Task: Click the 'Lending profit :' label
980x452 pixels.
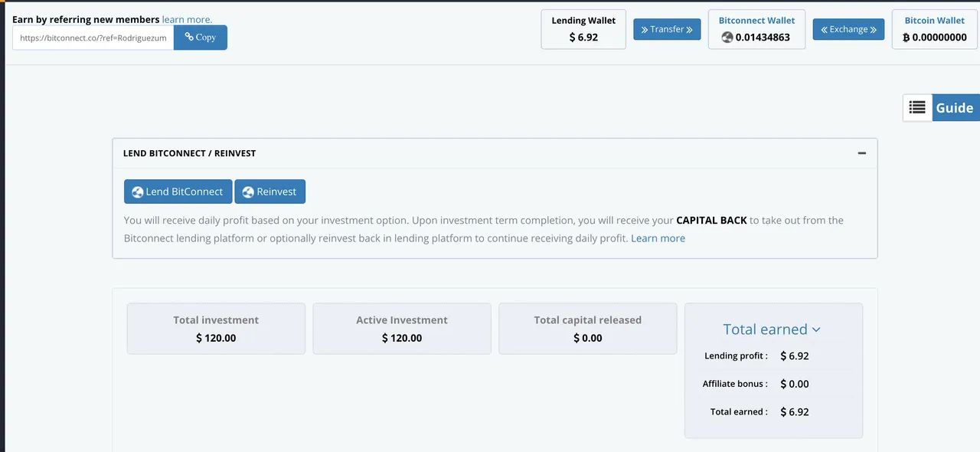Action: 736,355
